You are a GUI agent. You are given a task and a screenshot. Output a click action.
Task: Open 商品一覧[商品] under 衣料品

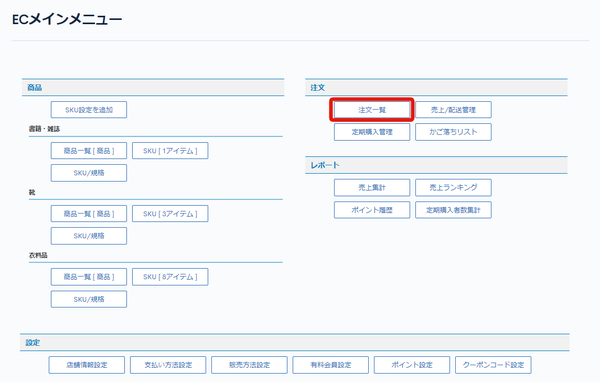pos(89,277)
